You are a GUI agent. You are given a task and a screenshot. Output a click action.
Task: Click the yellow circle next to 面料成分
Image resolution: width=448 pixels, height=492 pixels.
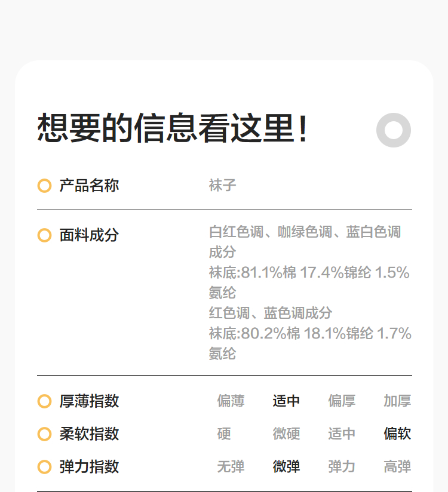pyautogui.click(x=44, y=235)
